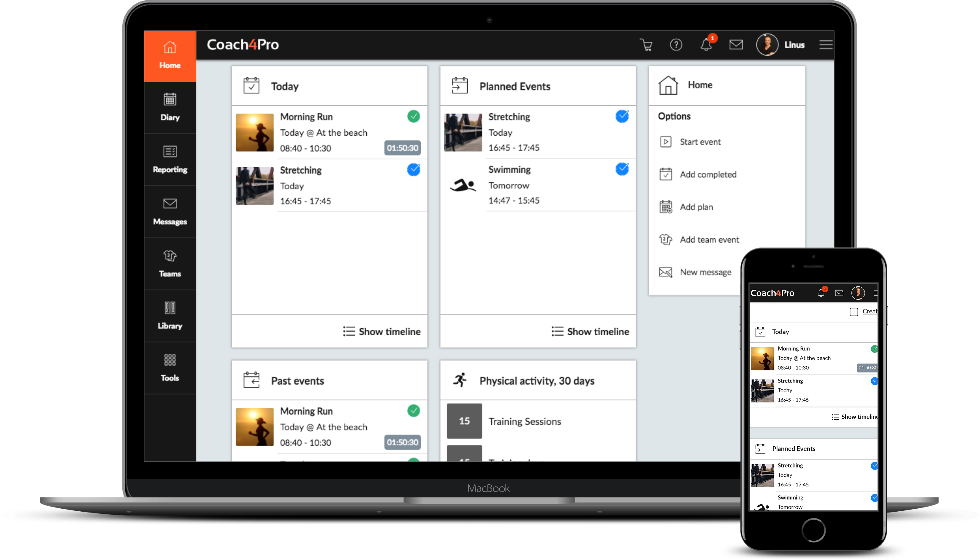Click the New message option
This screenshot has height=560, width=980.
coord(695,272)
